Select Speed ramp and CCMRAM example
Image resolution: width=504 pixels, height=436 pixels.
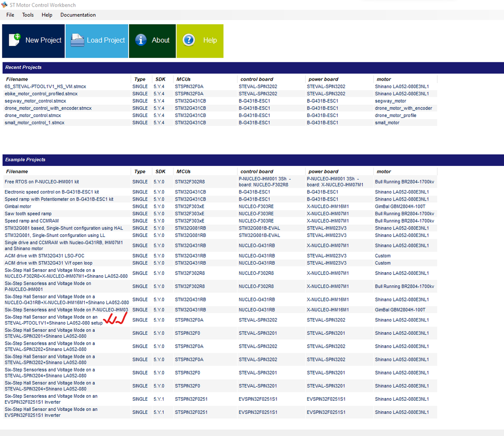tap(32, 221)
